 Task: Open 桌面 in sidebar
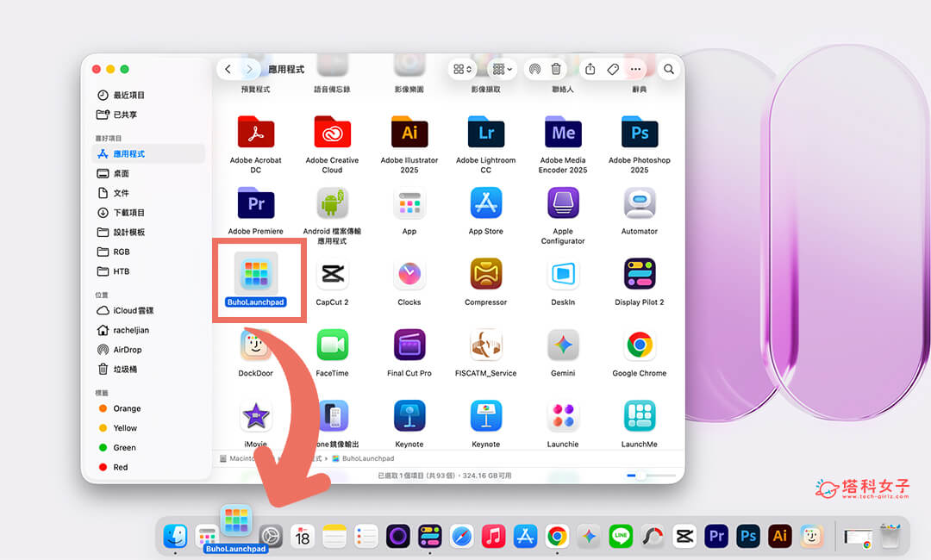tap(148, 173)
